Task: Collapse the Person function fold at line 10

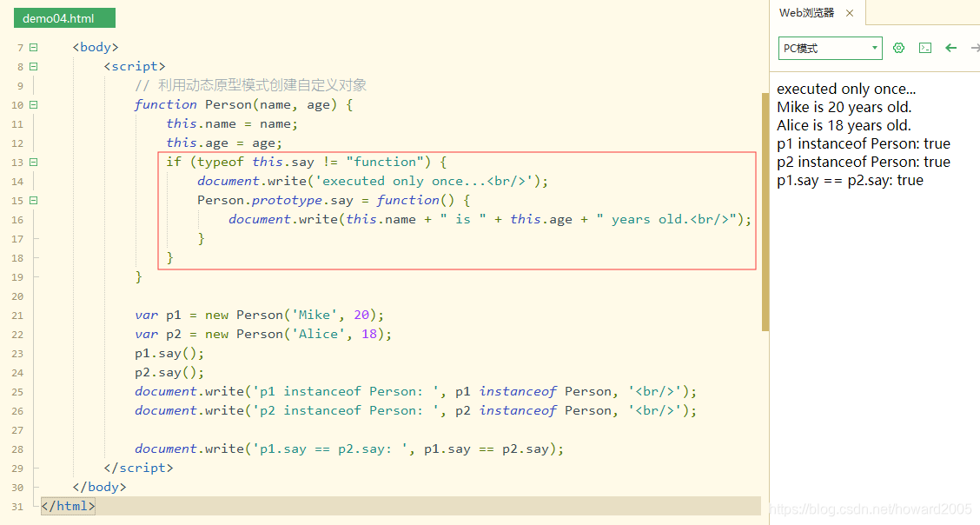Action: tap(34, 105)
